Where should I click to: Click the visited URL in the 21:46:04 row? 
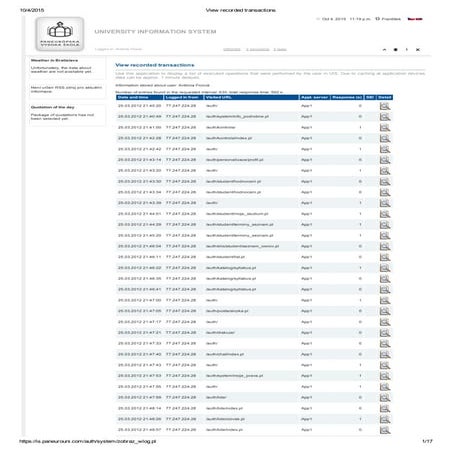242,246
